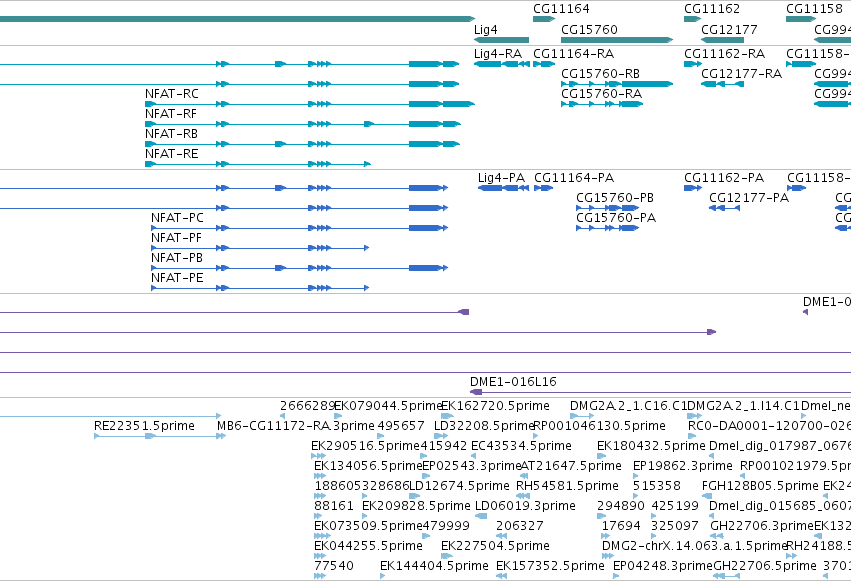
Task: Click the EK157352.5prime EST label
Action: tap(550, 566)
